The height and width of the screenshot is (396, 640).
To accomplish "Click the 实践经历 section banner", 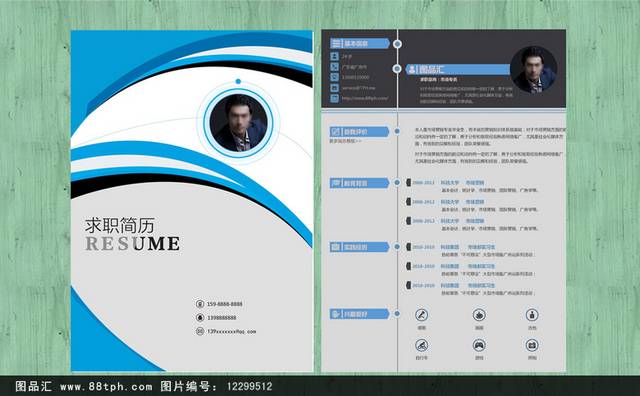I will tap(360, 247).
